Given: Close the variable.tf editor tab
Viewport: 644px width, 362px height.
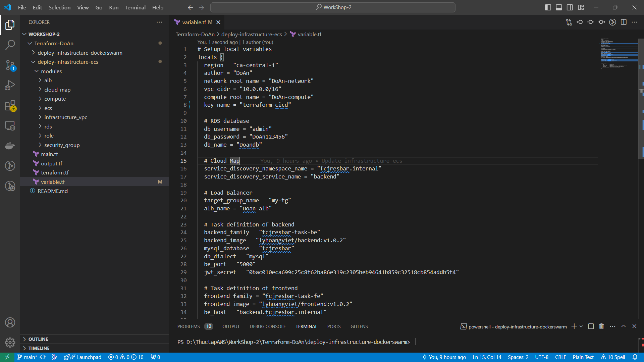Looking at the screenshot, I should 218,22.
